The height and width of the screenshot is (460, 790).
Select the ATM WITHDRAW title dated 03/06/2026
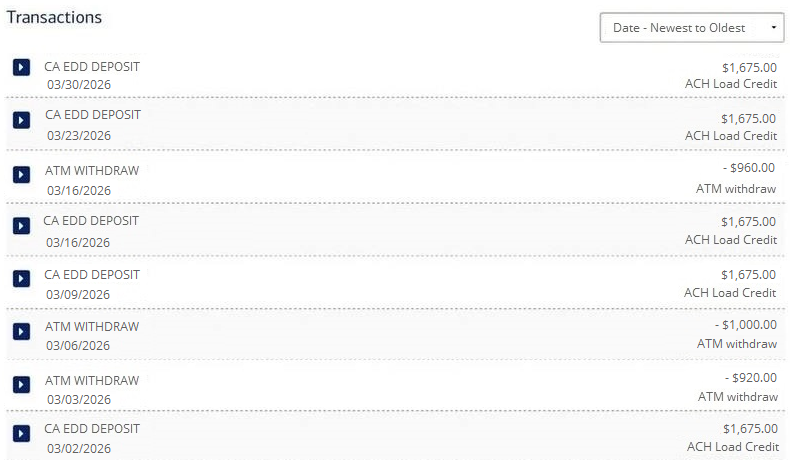(x=92, y=326)
